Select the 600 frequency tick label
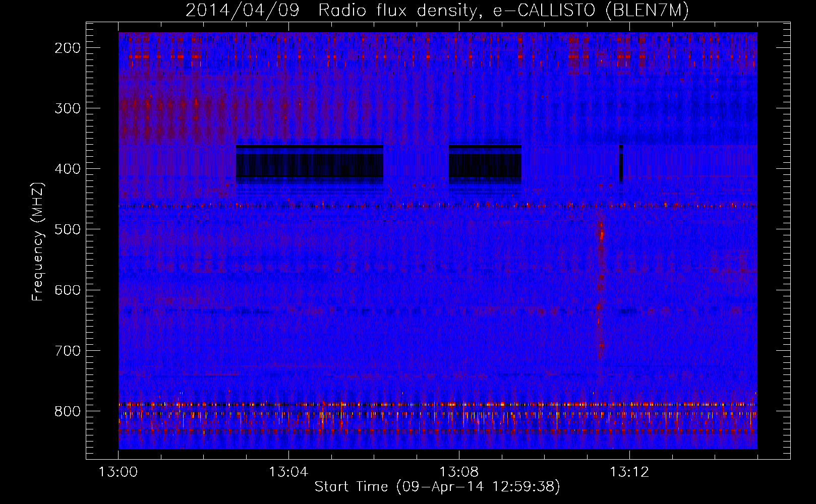Image resolution: width=816 pixels, height=504 pixels. pos(68,290)
